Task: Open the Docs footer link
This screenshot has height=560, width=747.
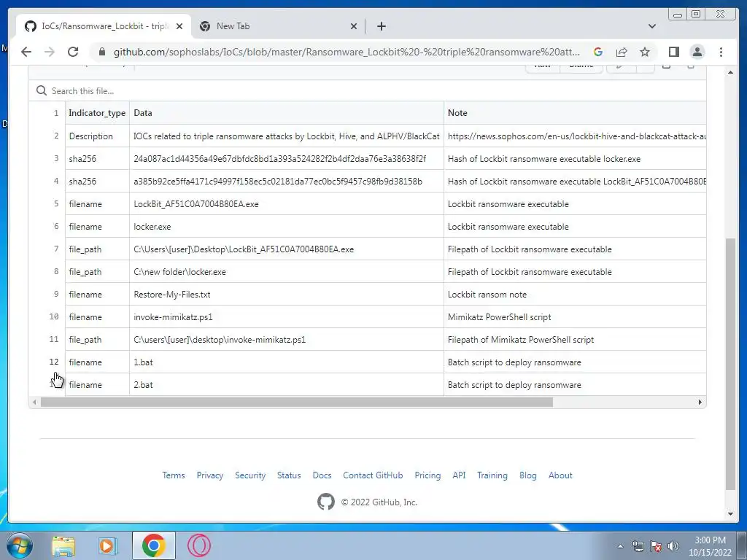Action: tap(322, 475)
